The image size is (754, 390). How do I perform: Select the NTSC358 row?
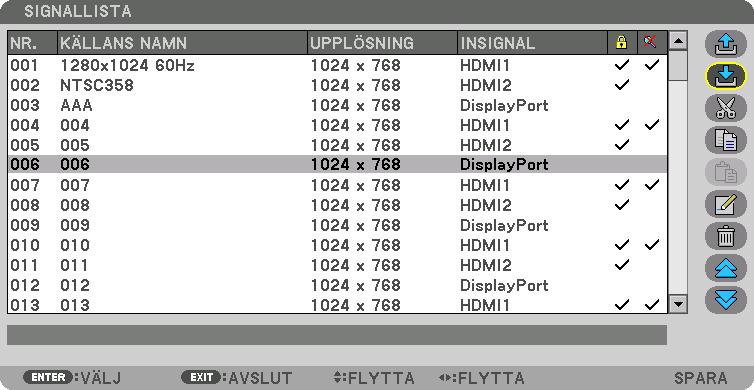point(338,85)
